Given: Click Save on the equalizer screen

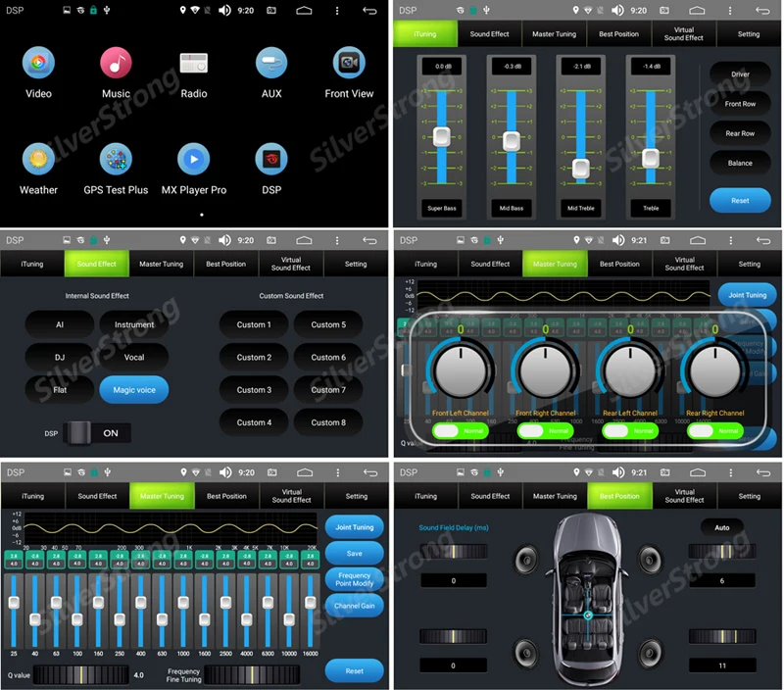Looking at the screenshot, I should coord(355,554).
